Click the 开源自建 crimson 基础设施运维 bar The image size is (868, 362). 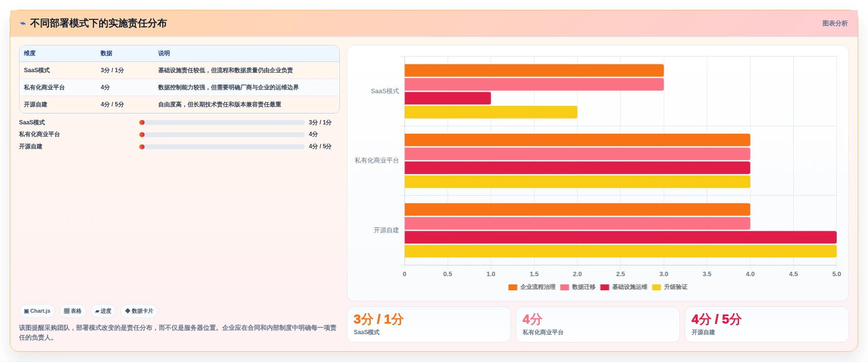(620, 237)
